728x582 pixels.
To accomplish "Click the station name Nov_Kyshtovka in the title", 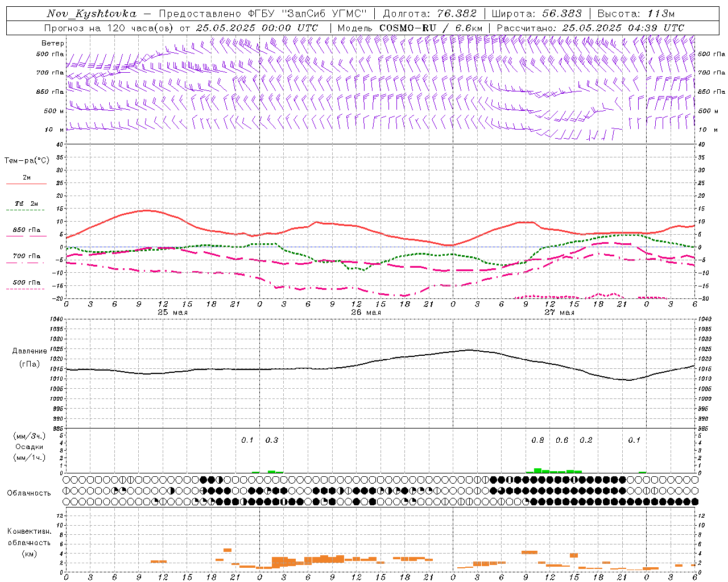I will pyautogui.click(x=92, y=14).
